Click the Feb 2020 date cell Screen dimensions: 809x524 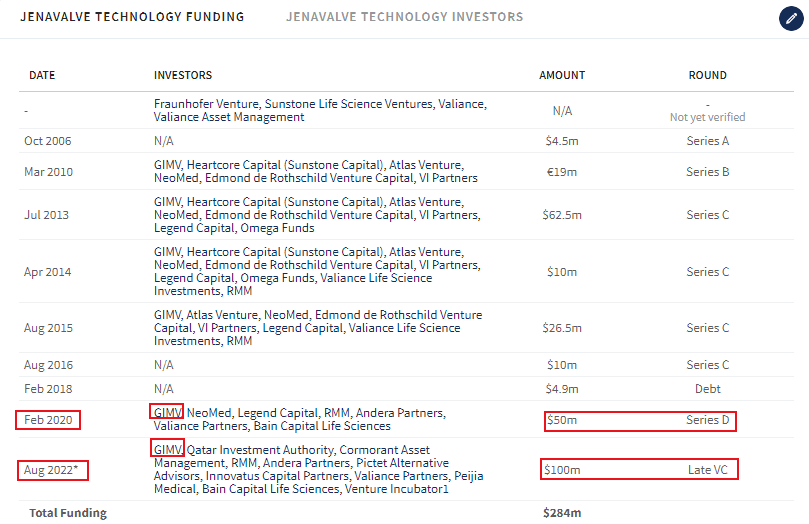(x=49, y=420)
